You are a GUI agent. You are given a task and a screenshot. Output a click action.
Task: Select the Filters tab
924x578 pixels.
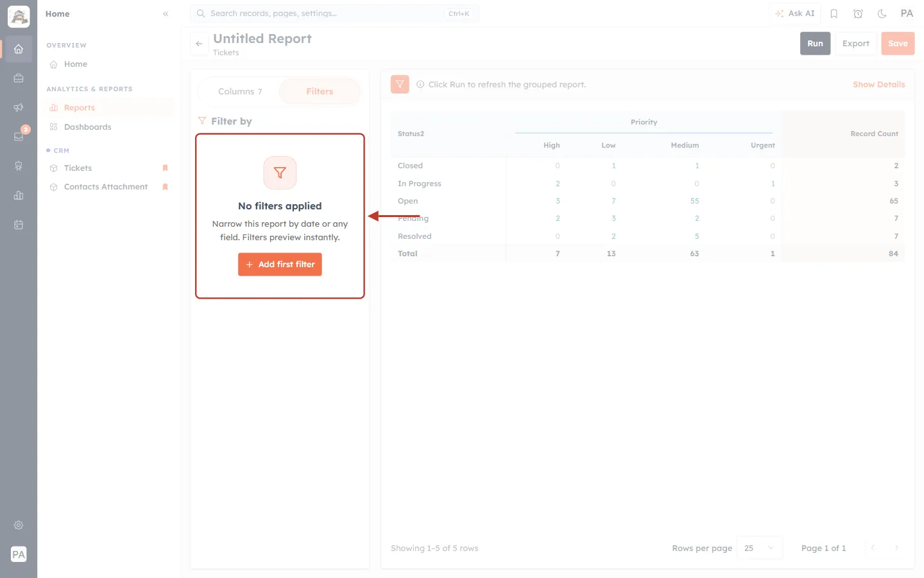[x=320, y=92]
